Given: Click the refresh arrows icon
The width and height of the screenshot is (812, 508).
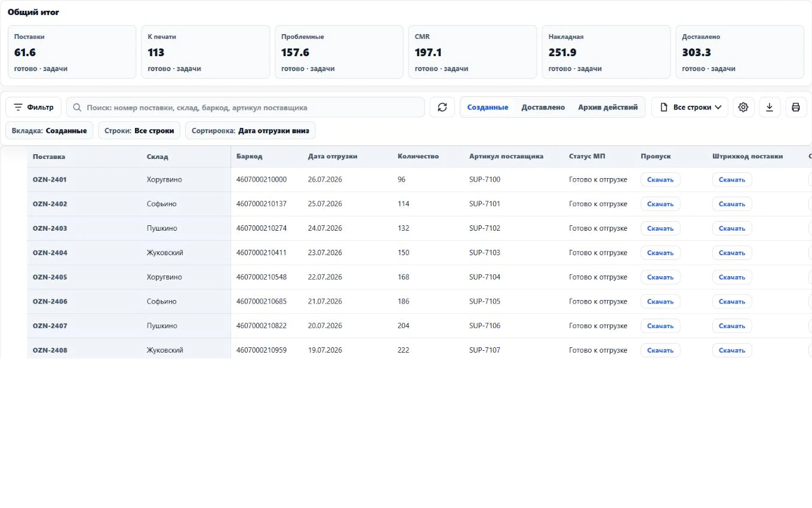Looking at the screenshot, I should tap(442, 108).
